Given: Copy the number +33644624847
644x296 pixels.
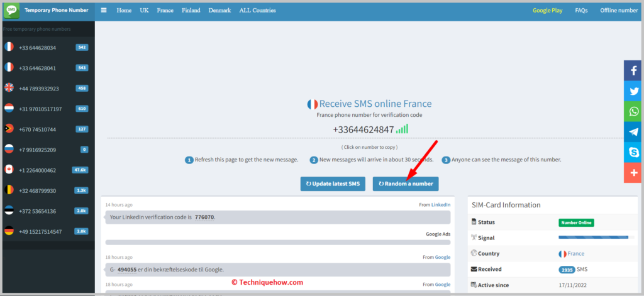Looking at the screenshot, I should 363,129.
